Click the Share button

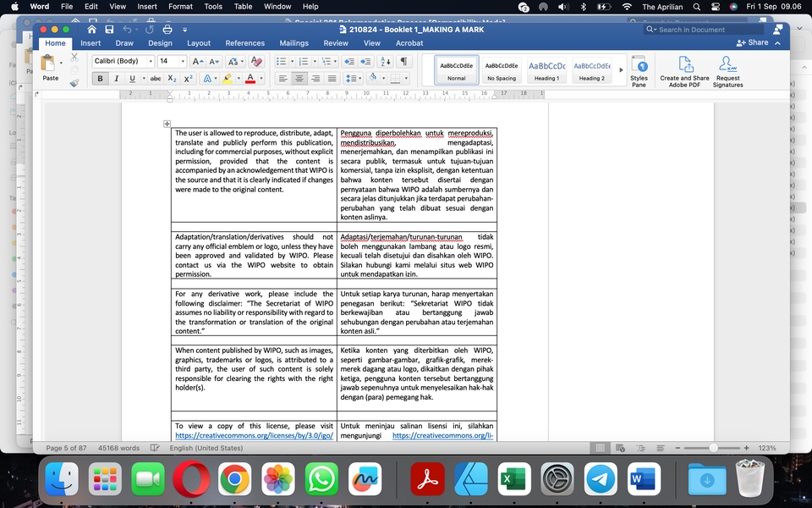(753, 43)
